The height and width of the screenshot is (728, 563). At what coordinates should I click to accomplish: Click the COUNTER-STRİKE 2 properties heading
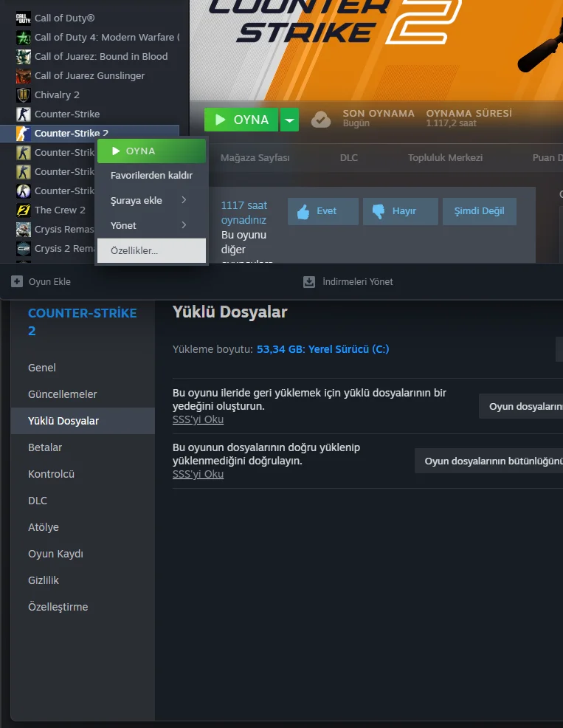82,322
